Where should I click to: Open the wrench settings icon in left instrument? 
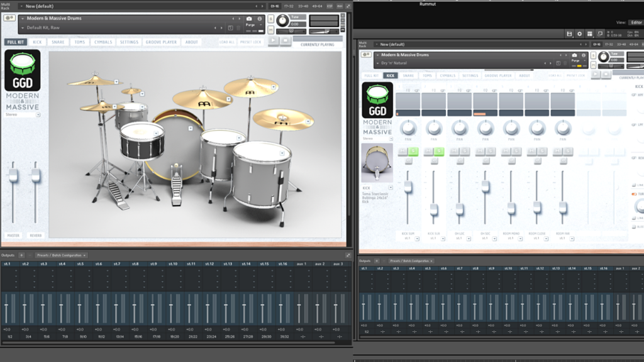[x=9, y=18]
